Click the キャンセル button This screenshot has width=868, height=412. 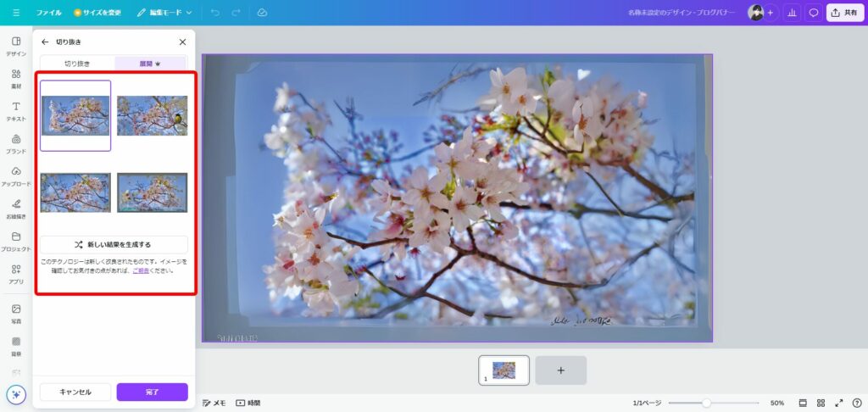click(75, 392)
